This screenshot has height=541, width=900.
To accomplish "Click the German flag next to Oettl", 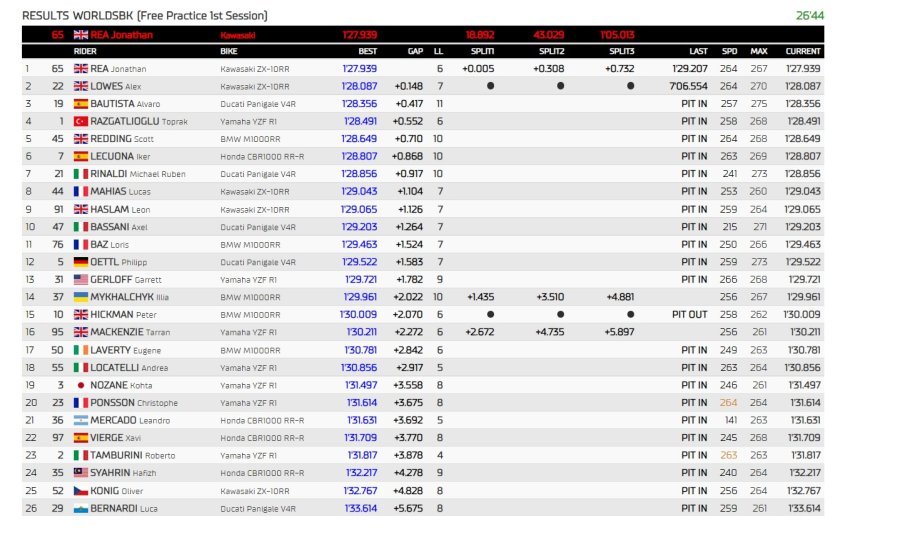I will 81,262.
